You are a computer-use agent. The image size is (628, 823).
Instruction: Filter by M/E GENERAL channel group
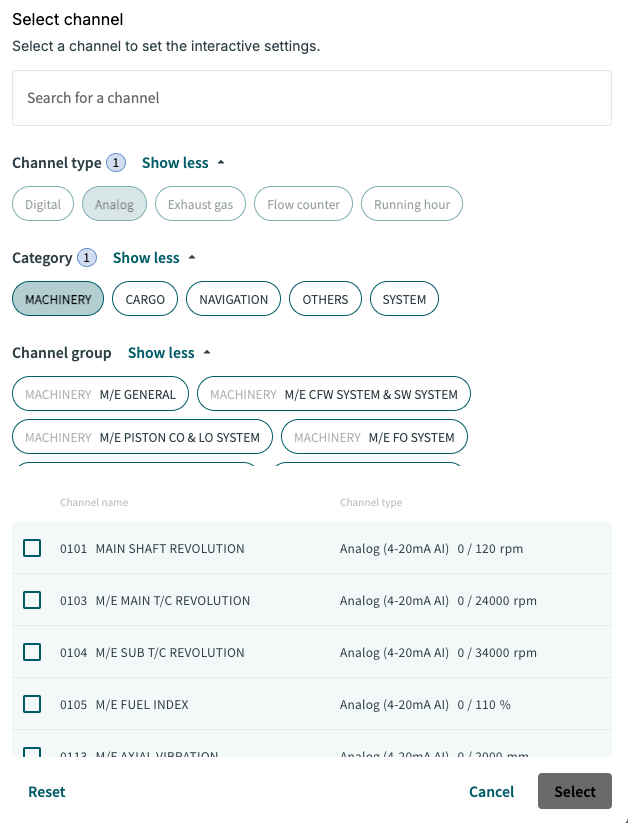pyautogui.click(x=100, y=394)
